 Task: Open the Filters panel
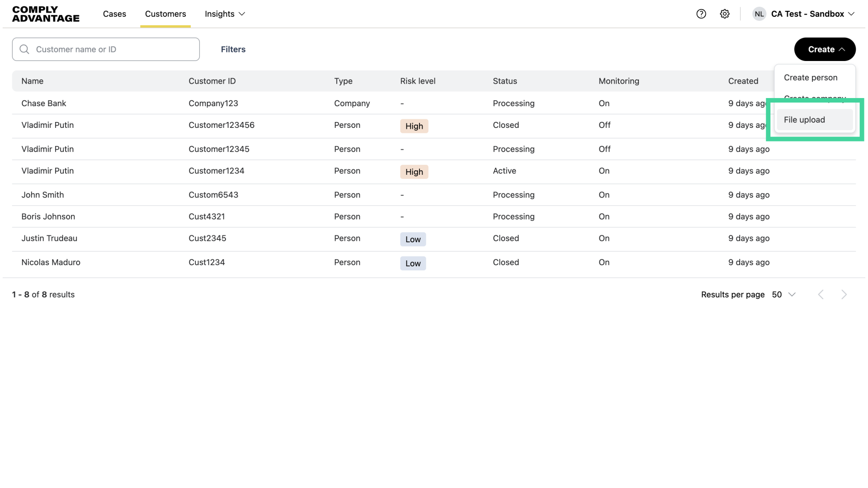[x=233, y=49]
